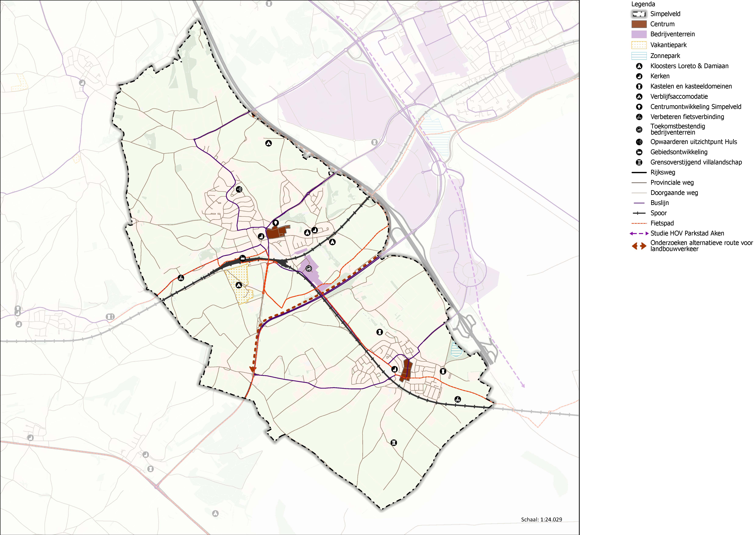Click the 'Vakantiepark' legend label
Screen dimensions: 756x535
coord(668,45)
